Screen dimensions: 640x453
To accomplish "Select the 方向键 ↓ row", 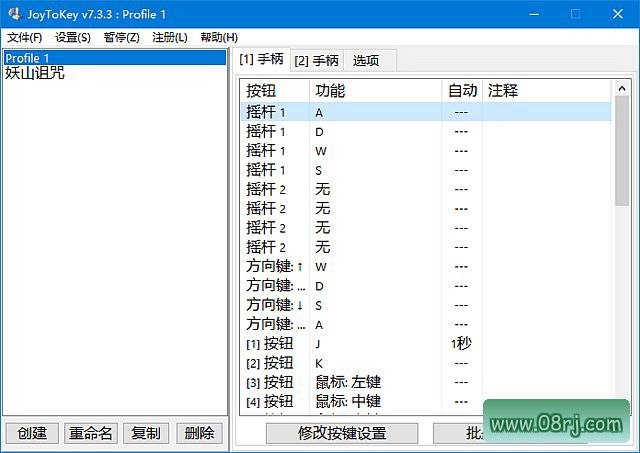I will pyautogui.click(x=426, y=305).
